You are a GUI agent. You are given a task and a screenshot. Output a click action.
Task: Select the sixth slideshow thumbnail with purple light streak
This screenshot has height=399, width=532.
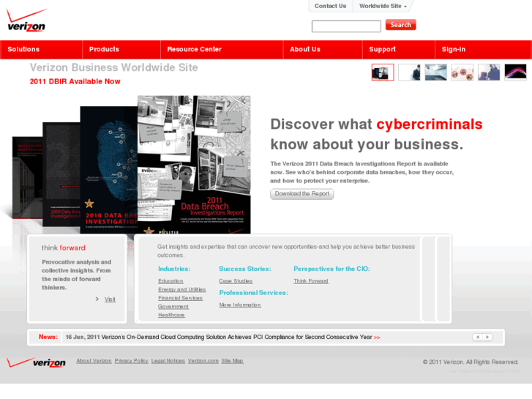point(515,72)
